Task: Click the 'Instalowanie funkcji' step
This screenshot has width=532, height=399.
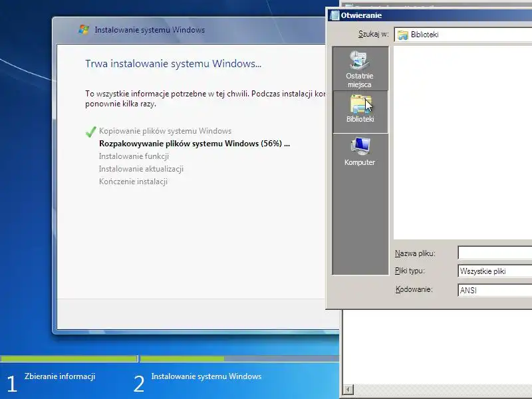Action: pos(134,156)
